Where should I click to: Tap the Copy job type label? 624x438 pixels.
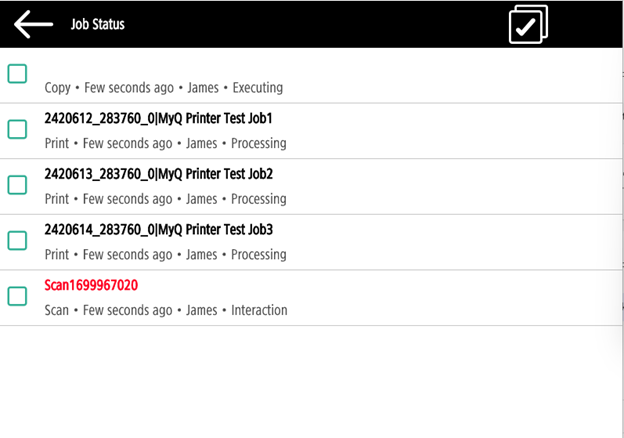[x=57, y=88]
